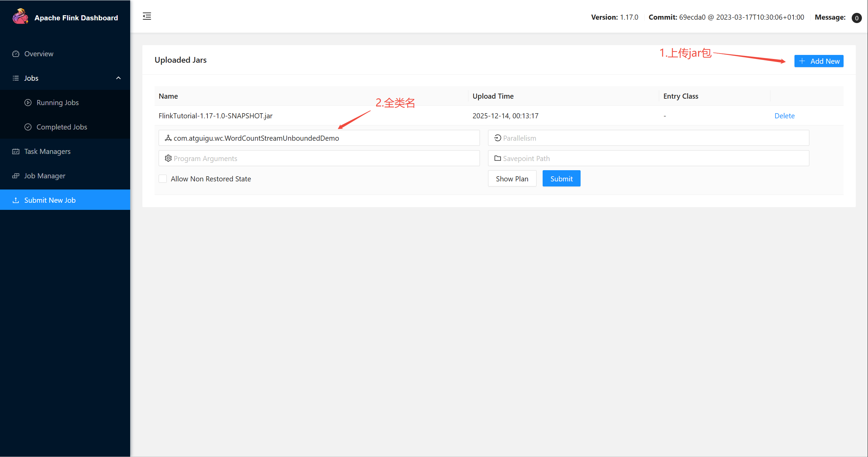
Task: Click the Job Manager build icon
Action: pos(16,176)
